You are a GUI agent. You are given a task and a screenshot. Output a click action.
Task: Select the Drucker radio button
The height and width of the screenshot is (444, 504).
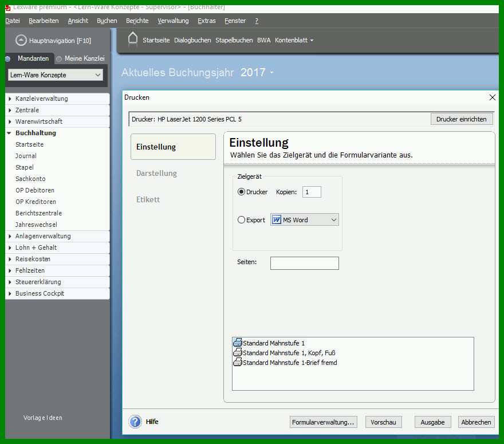[x=241, y=192]
